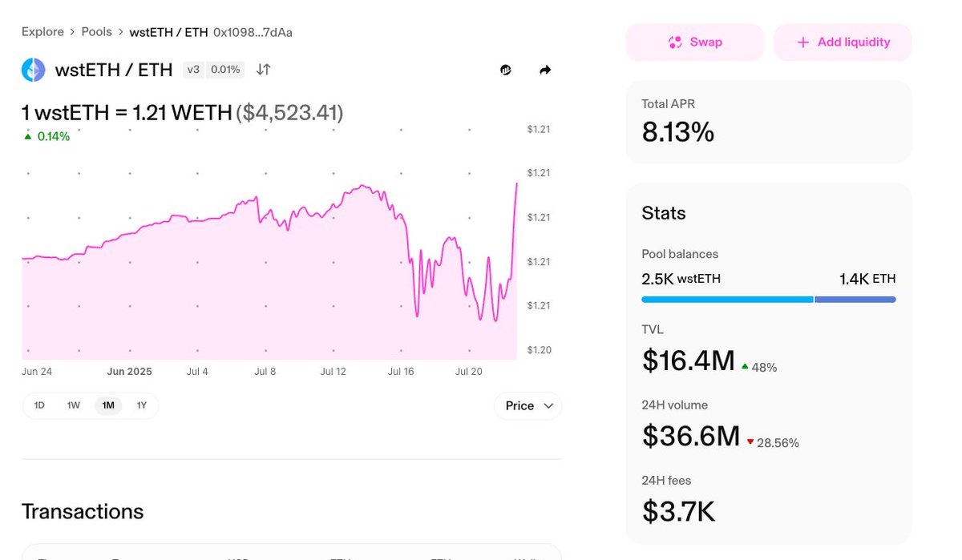The image size is (962, 560).
Task: Click the 24H volume $36.6M value
Action: pyautogui.click(x=691, y=437)
